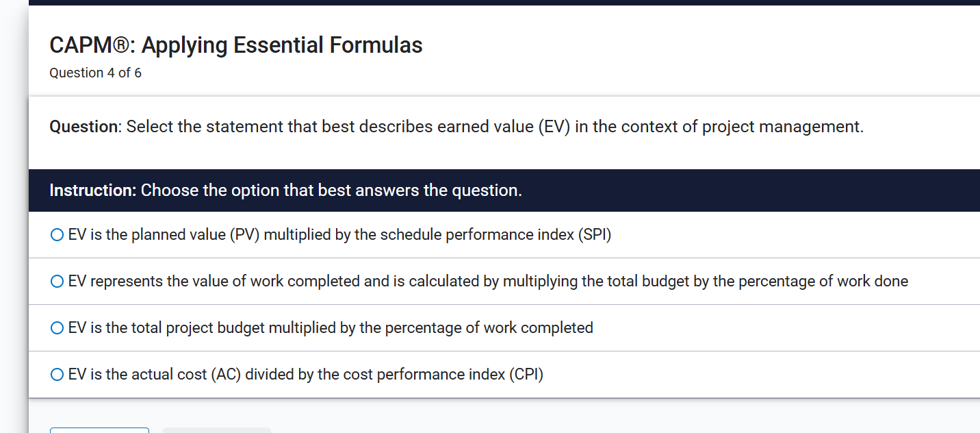Click the radio circle next to the SPI option
980x433 pixels.
click(x=56, y=234)
